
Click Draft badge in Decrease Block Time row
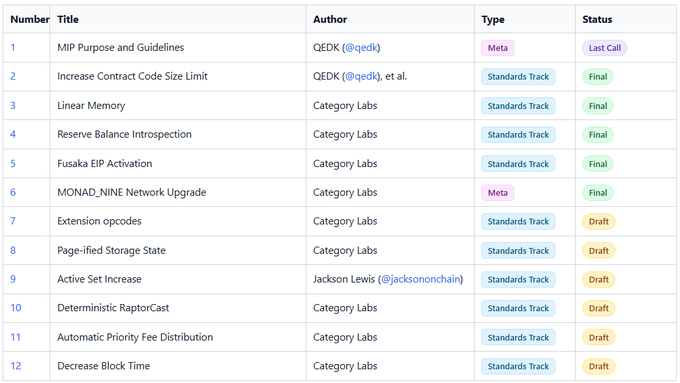(598, 367)
